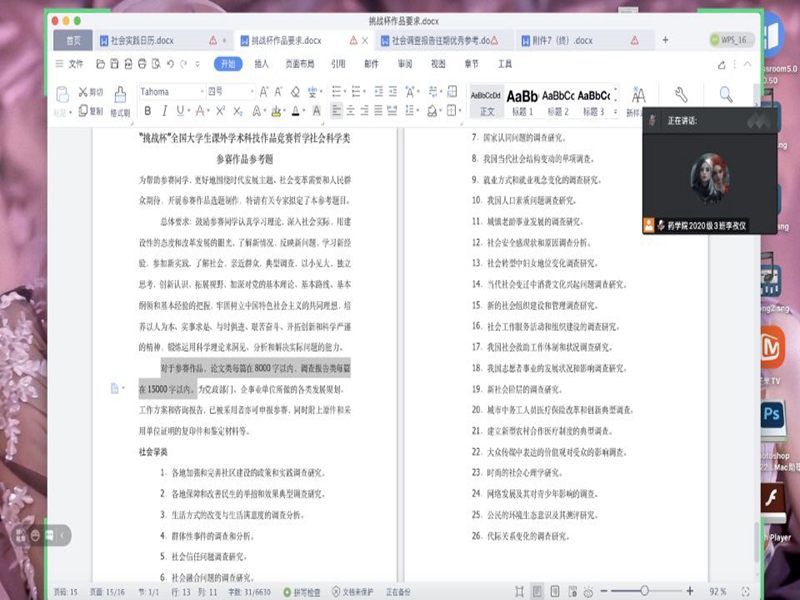
Task: Click the Italic I button
Action: click(165, 111)
